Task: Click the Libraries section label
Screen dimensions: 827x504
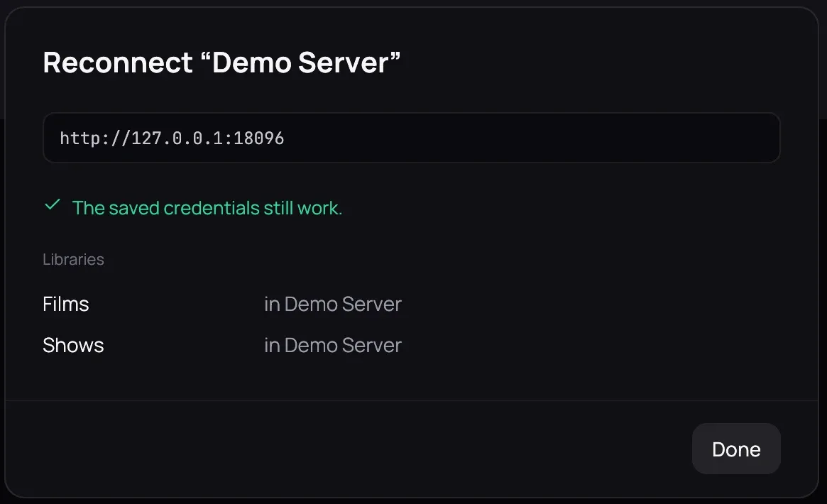Action: coord(73,259)
